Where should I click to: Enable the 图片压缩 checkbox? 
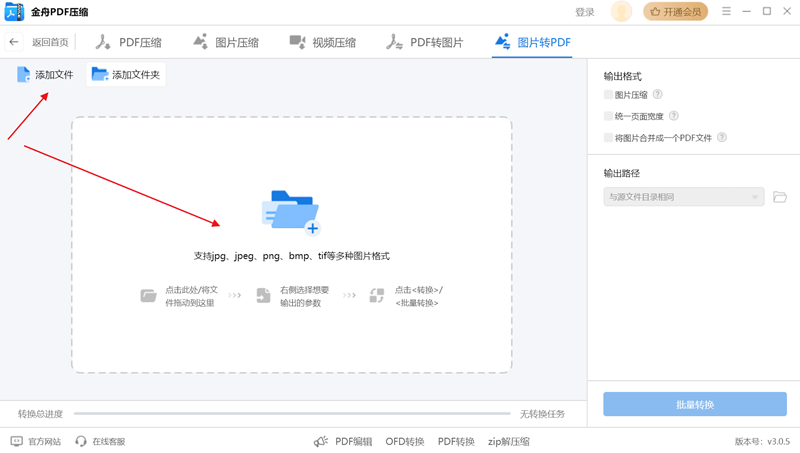[x=608, y=94]
